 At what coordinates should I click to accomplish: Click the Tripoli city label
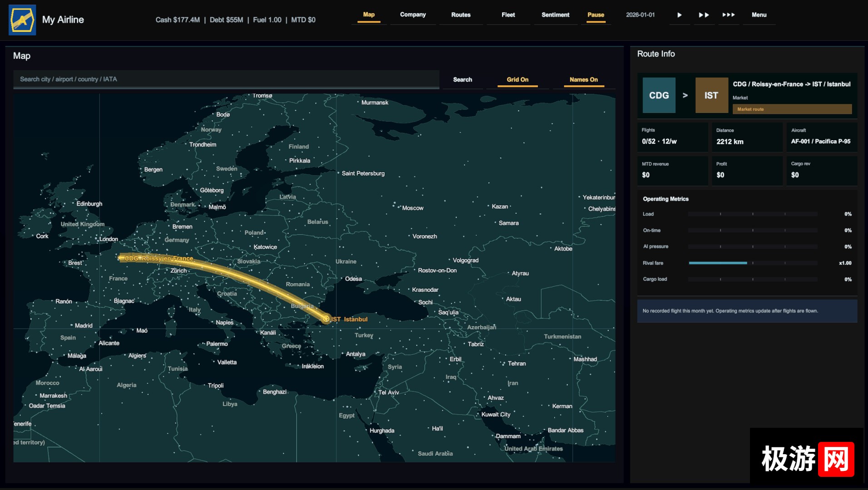pyautogui.click(x=216, y=386)
